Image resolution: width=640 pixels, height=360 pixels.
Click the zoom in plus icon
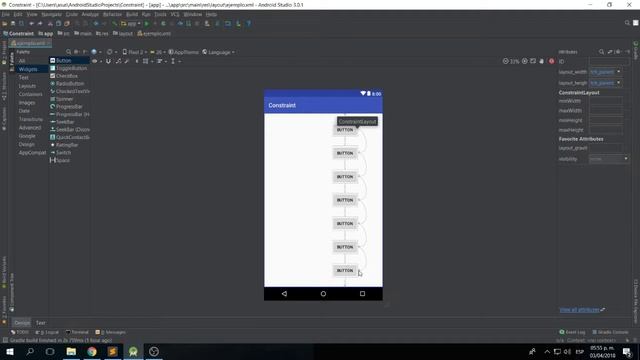pos(524,61)
